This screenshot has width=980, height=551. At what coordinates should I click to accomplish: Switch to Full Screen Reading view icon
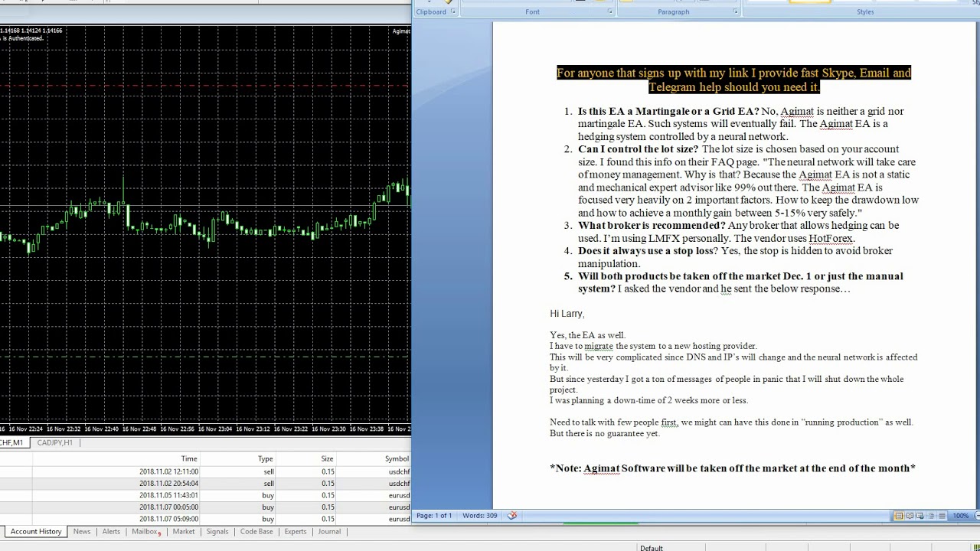point(910,516)
